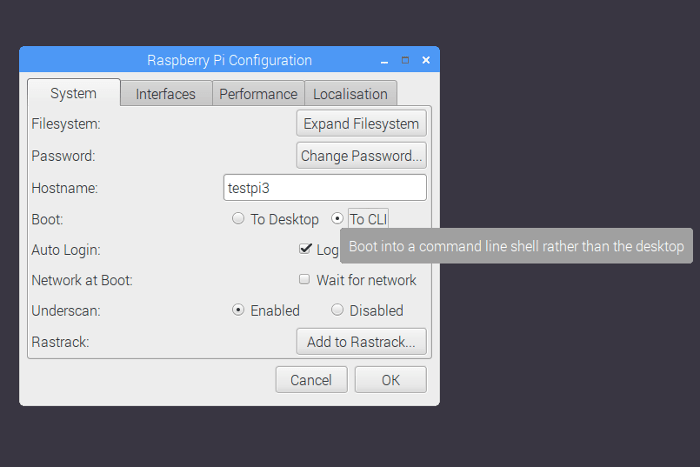Click the Expand Filesystem button
The image size is (700, 467).
click(x=362, y=124)
